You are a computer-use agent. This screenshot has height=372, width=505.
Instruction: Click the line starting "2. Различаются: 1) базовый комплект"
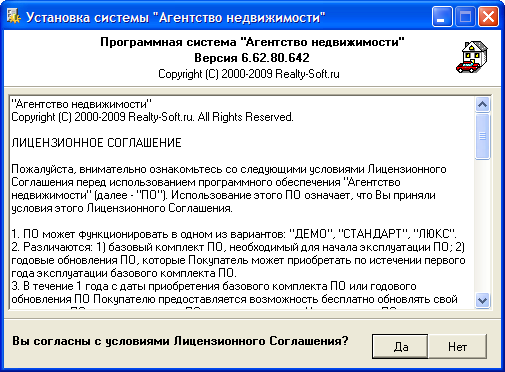(x=238, y=247)
